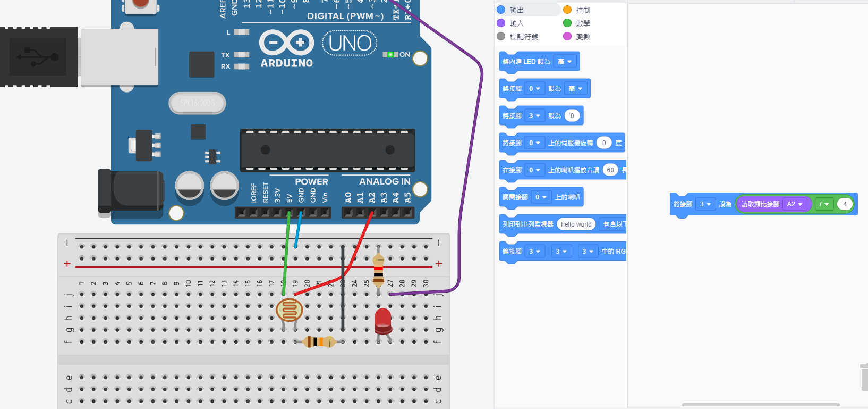The height and width of the screenshot is (409, 868).
Task: Open the A2 analog pin dropdown
Action: point(795,204)
